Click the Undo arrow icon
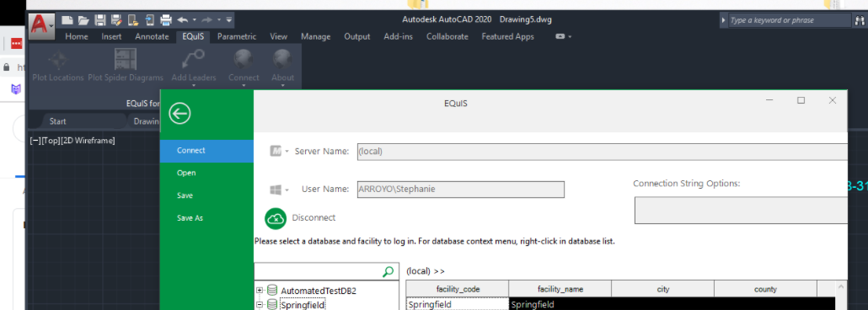 182,20
